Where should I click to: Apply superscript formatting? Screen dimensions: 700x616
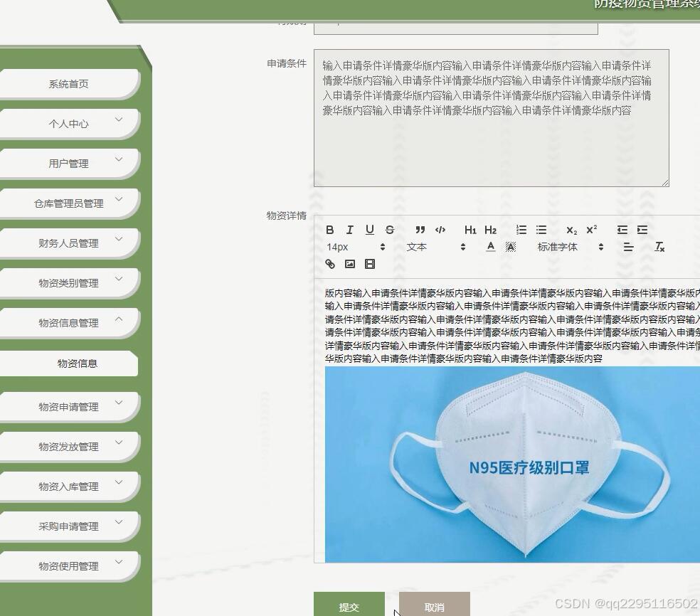point(592,230)
